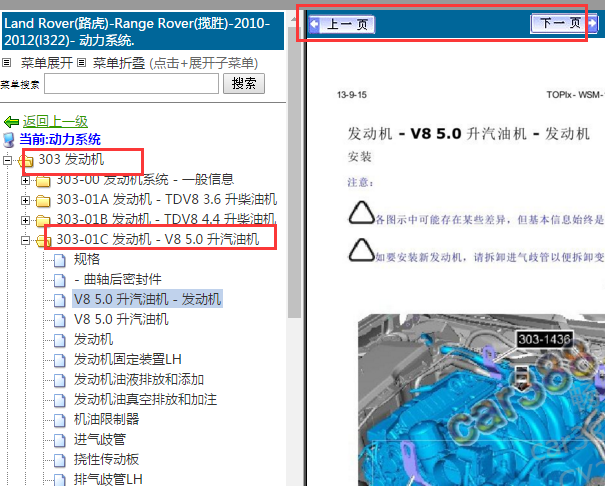The width and height of the screenshot is (605, 486).
Task: Open 挠性传动板 document
Action: coord(106,459)
